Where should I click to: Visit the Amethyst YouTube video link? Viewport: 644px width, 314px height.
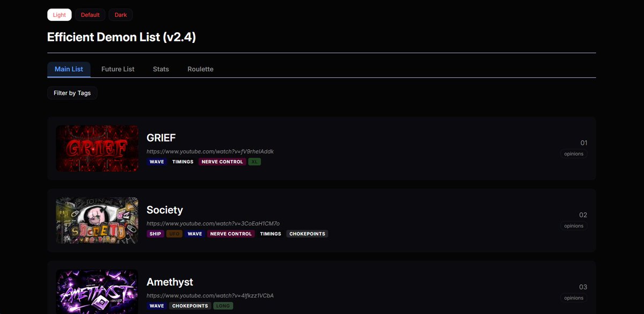(210, 296)
